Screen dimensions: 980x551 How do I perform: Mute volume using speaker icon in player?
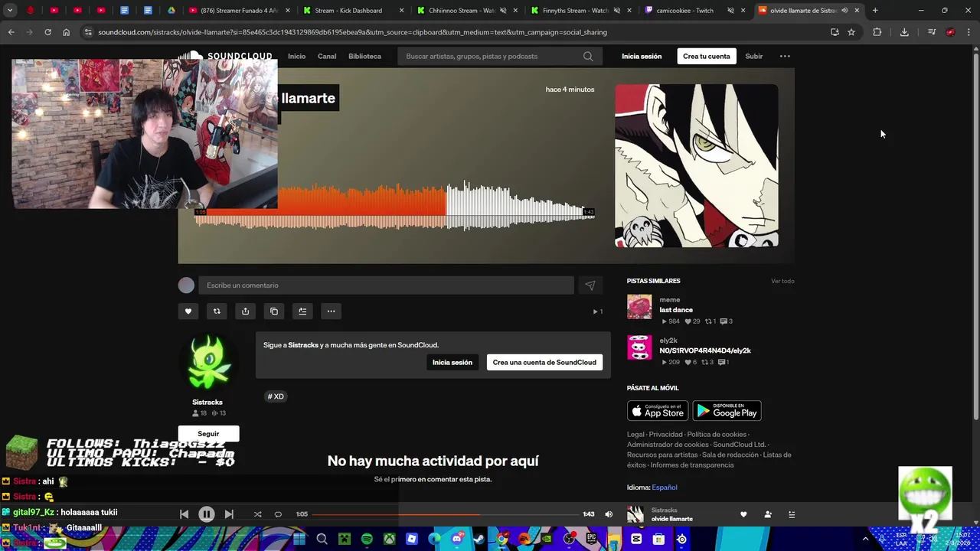pyautogui.click(x=609, y=514)
